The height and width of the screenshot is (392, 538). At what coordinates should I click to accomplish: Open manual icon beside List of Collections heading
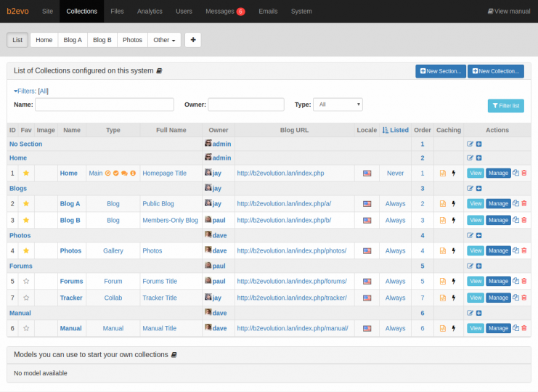pyautogui.click(x=160, y=71)
